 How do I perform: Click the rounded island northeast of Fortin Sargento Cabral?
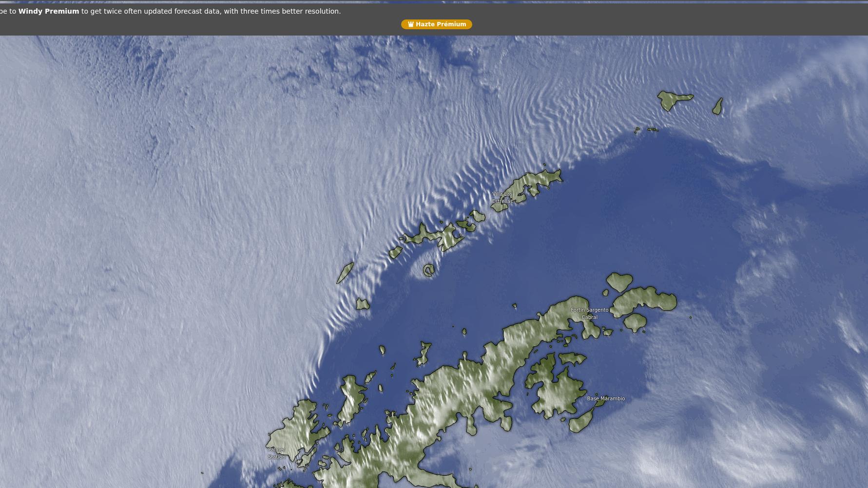coord(619,282)
